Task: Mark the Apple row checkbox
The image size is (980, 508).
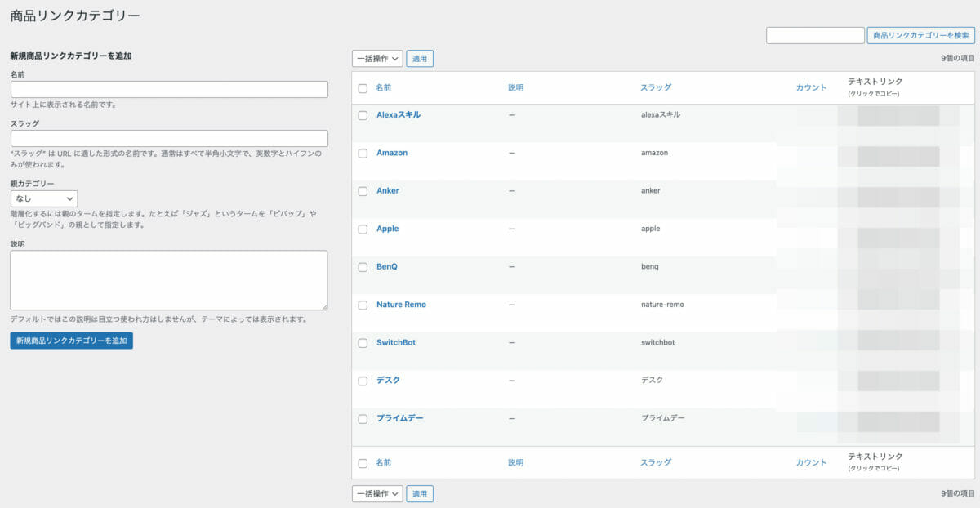Action: [x=363, y=229]
